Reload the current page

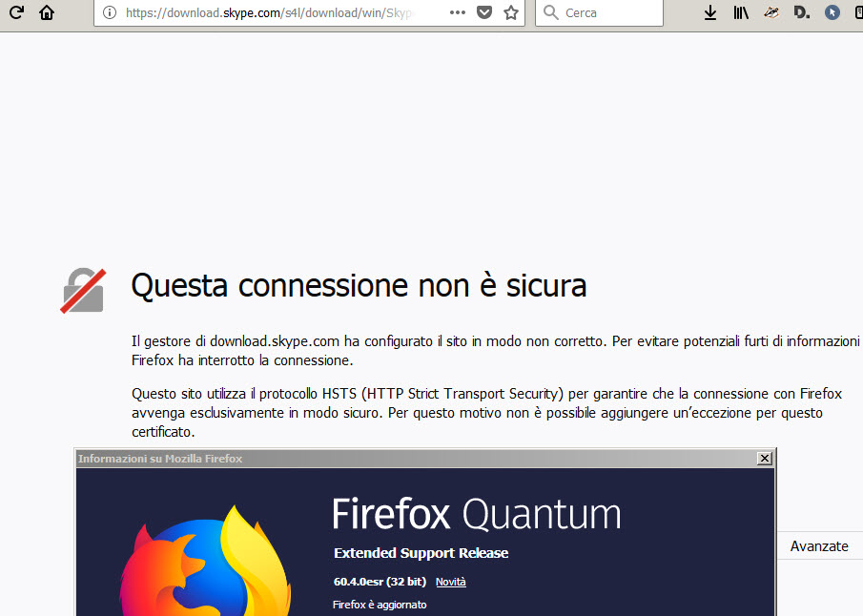[x=16, y=12]
